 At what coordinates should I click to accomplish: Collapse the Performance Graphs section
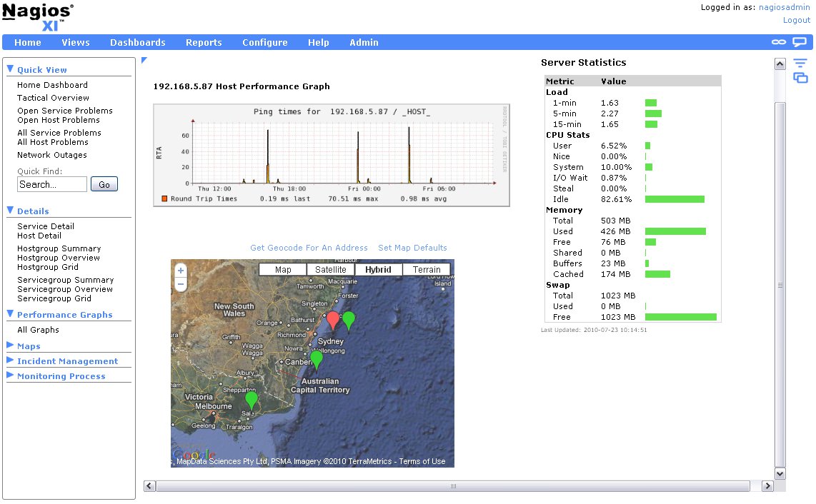(10, 313)
